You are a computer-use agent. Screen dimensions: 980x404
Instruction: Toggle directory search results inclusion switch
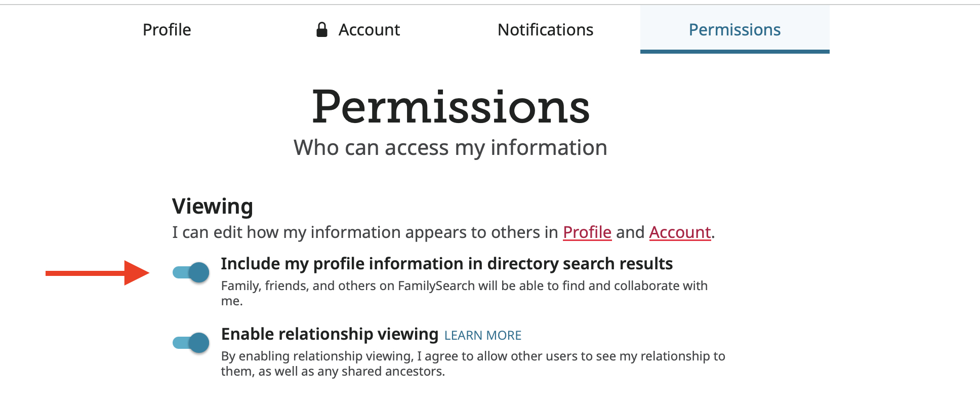pyautogui.click(x=191, y=272)
